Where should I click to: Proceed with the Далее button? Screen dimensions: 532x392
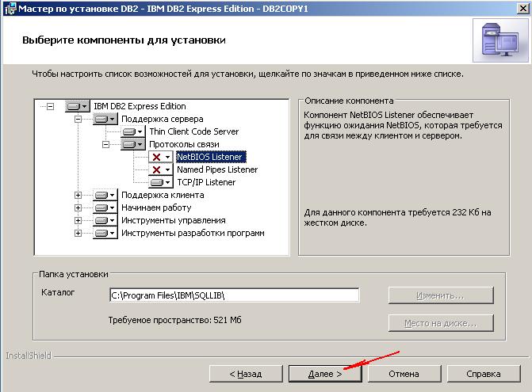click(x=325, y=374)
